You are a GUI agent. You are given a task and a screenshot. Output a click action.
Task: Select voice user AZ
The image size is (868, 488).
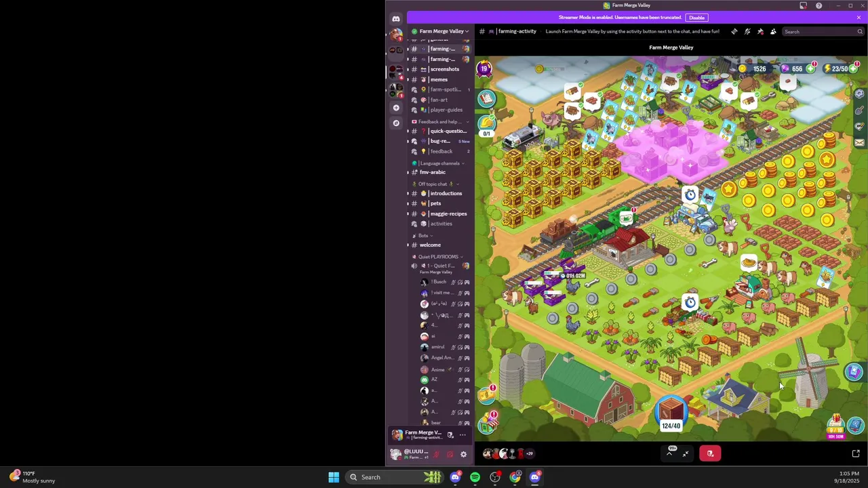(444, 380)
